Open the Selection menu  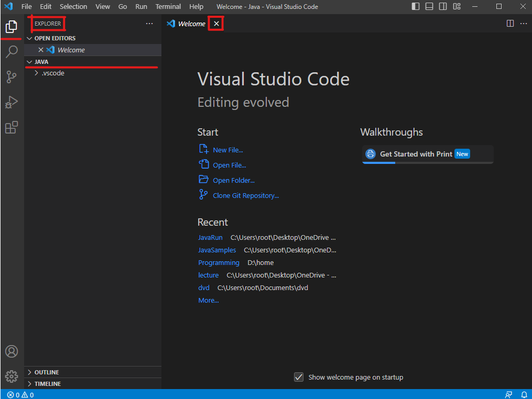pos(73,7)
